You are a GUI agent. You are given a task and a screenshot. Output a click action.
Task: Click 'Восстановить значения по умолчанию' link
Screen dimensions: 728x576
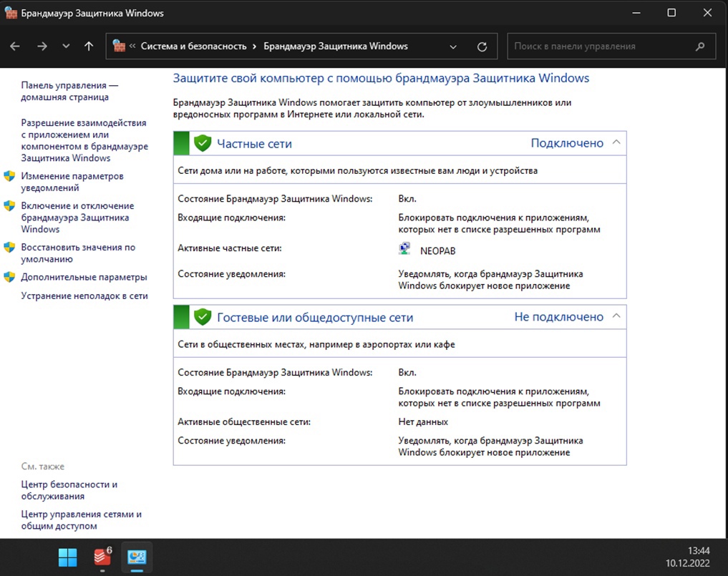(78, 253)
